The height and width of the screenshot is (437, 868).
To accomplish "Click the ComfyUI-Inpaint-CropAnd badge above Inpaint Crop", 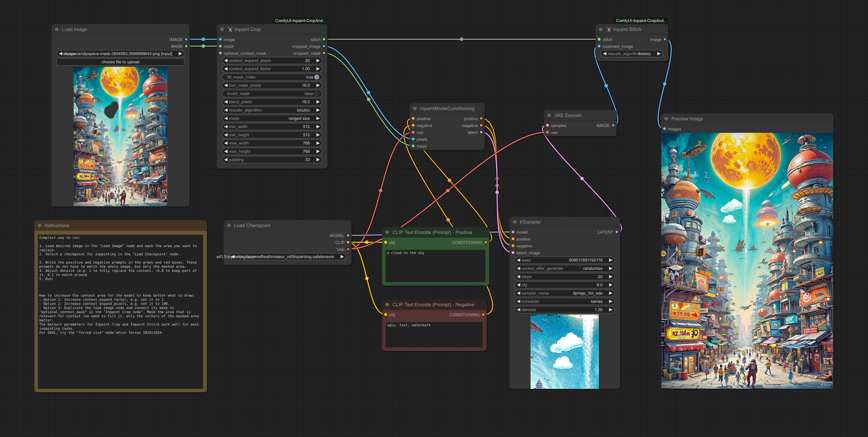I will pos(300,21).
